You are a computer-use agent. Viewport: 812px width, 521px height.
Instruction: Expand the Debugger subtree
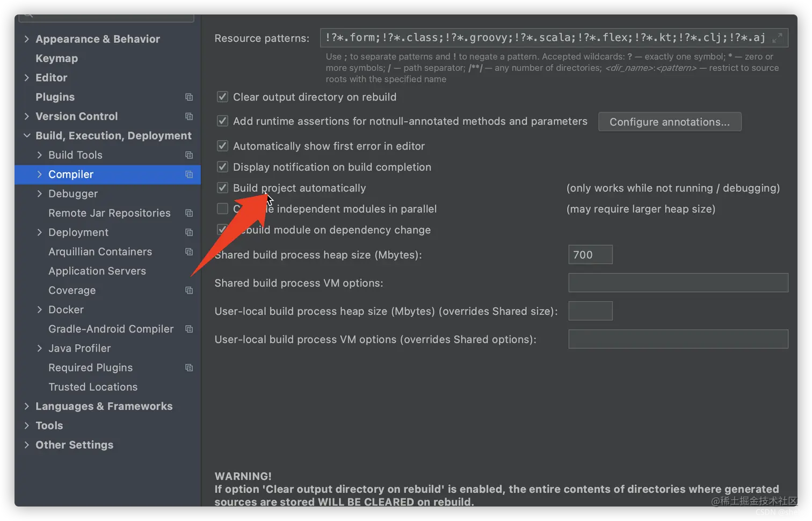[x=39, y=194]
